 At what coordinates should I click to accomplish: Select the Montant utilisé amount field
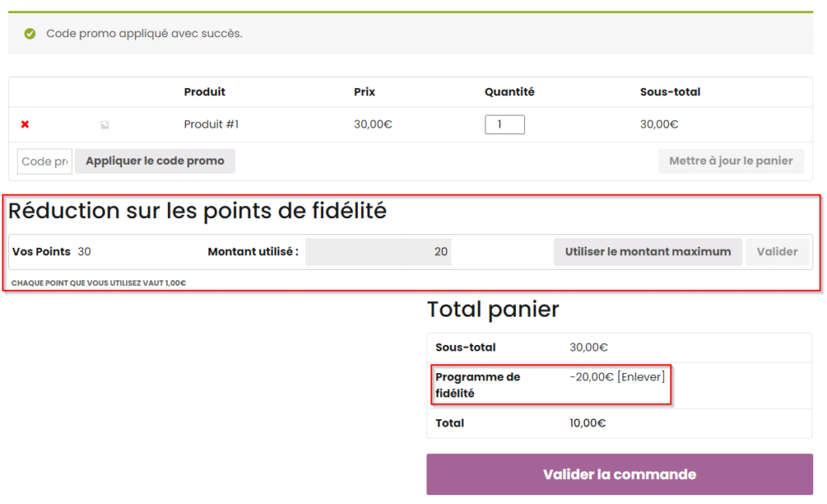click(378, 252)
